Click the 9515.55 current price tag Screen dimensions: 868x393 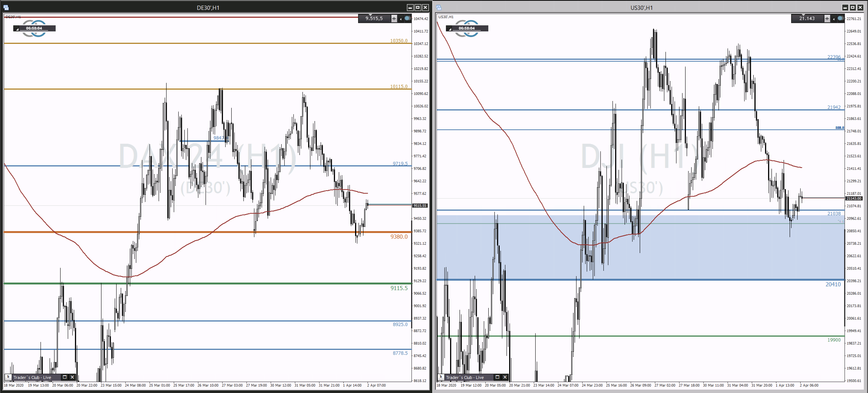click(420, 205)
